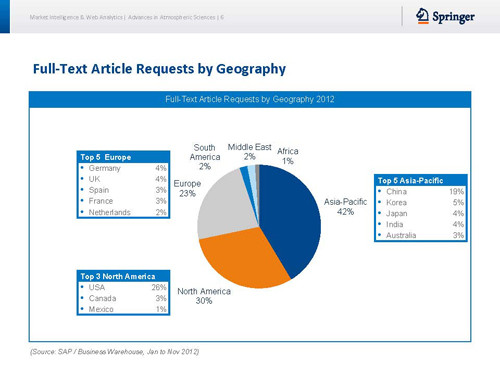Click the slide title Full-Text Article Requests by Geography
The image size is (500, 375).
[159, 69]
